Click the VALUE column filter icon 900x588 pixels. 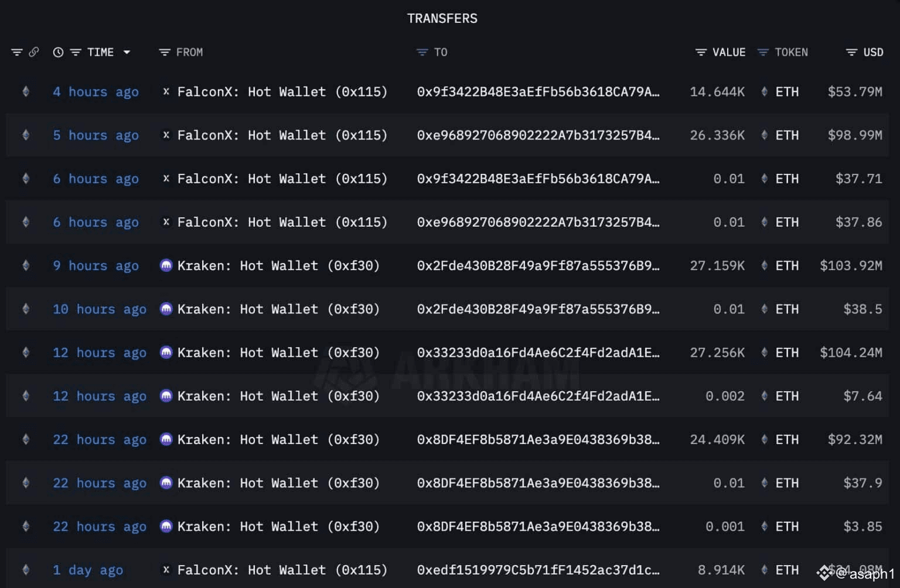(x=701, y=52)
